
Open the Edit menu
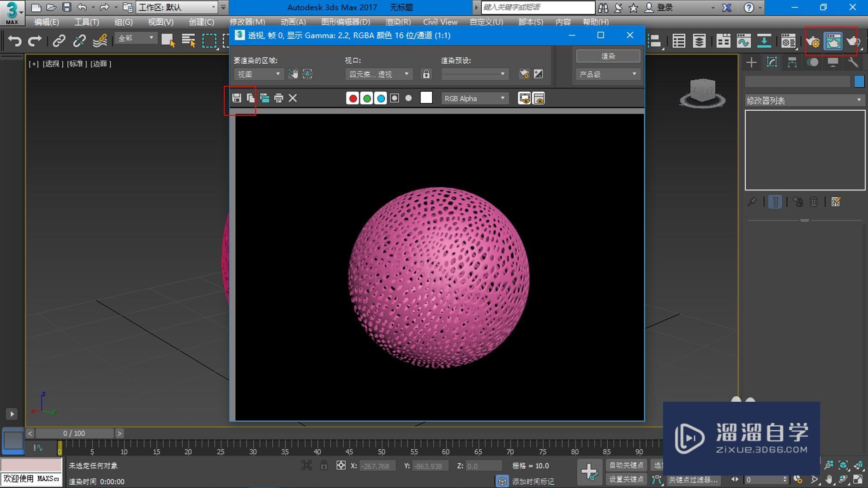coord(47,22)
